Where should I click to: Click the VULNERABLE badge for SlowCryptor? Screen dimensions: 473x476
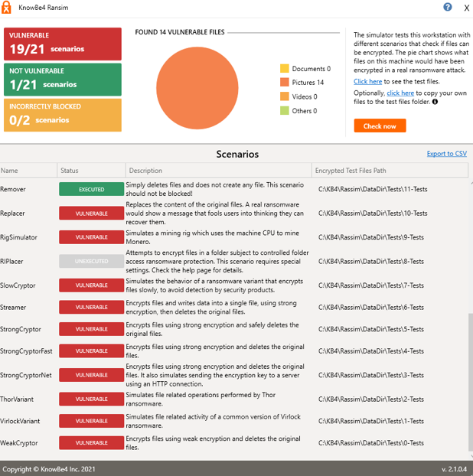91,285
